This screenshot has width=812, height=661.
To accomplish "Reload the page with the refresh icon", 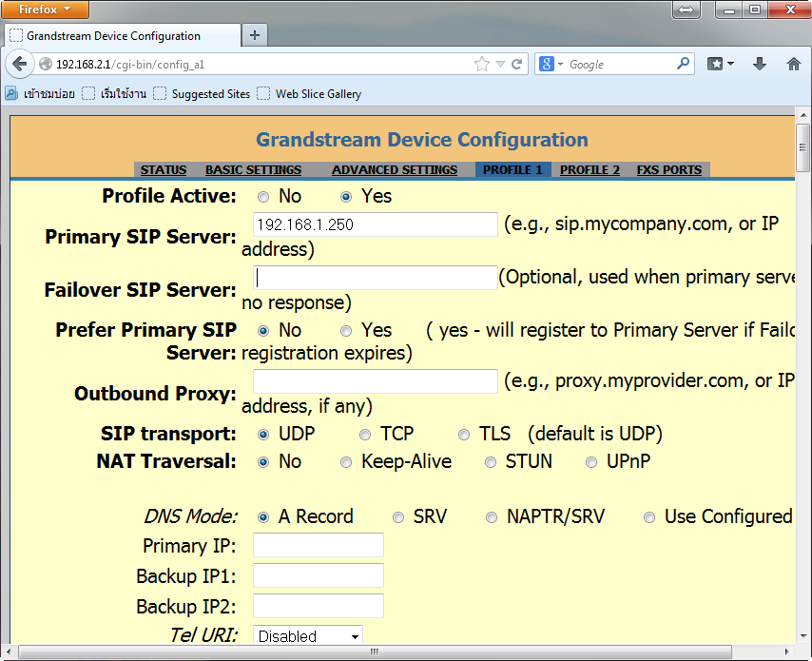I will click(x=517, y=65).
